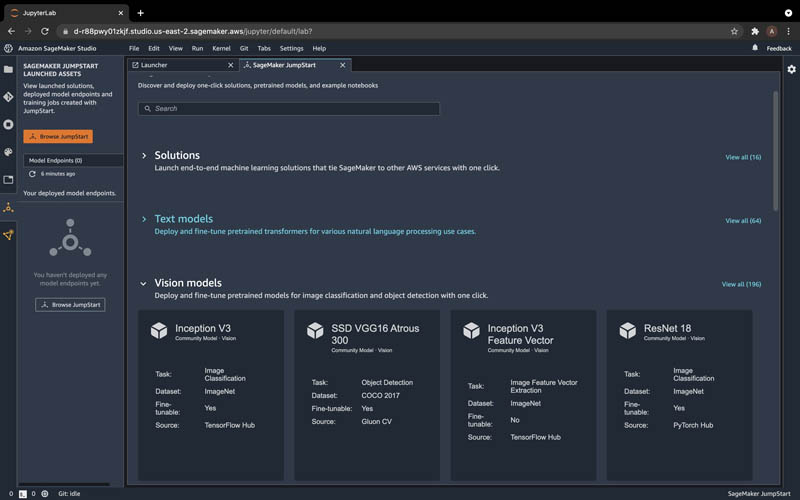This screenshot has width=800, height=500.
Task: Open the Settings menu
Action: tap(291, 48)
